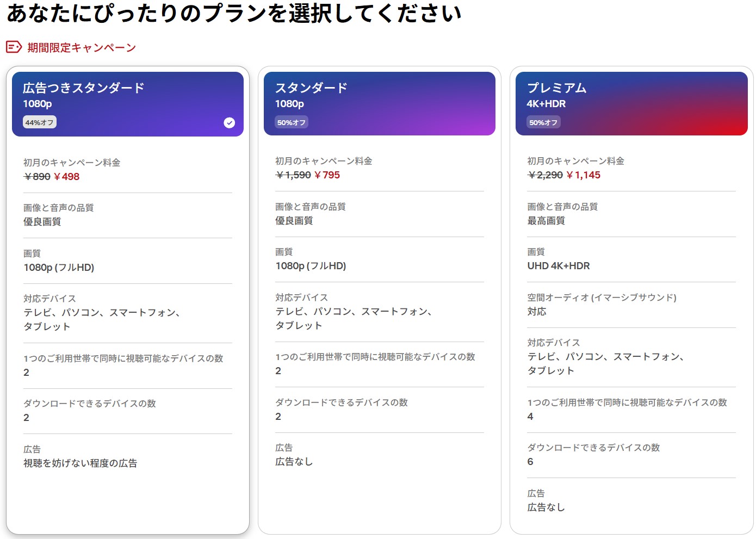Click the 最高画質 quality value
The width and height of the screenshot is (756, 539).
point(546,221)
